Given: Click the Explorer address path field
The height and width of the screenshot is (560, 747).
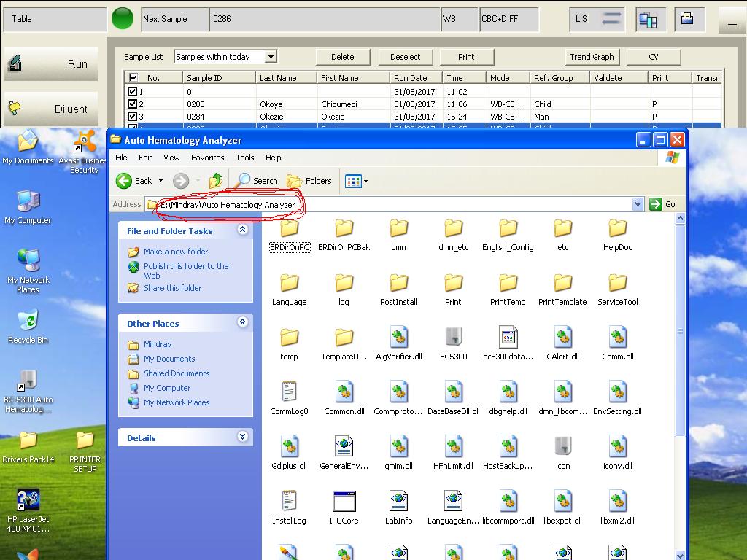Looking at the screenshot, I should [x=395, y=205].
